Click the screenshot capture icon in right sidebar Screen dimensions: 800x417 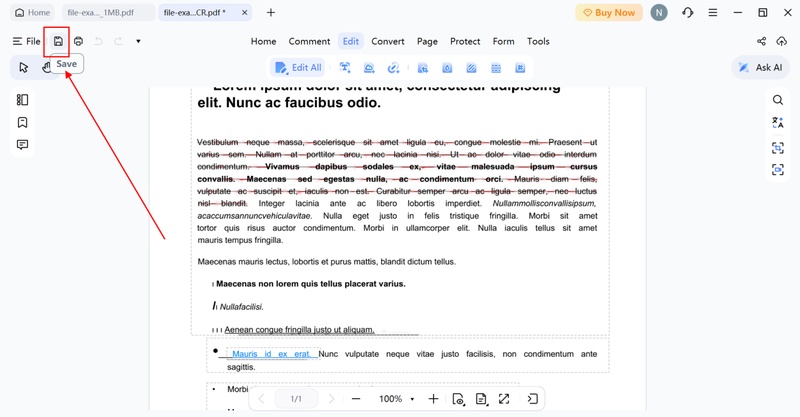click(778, 169)
